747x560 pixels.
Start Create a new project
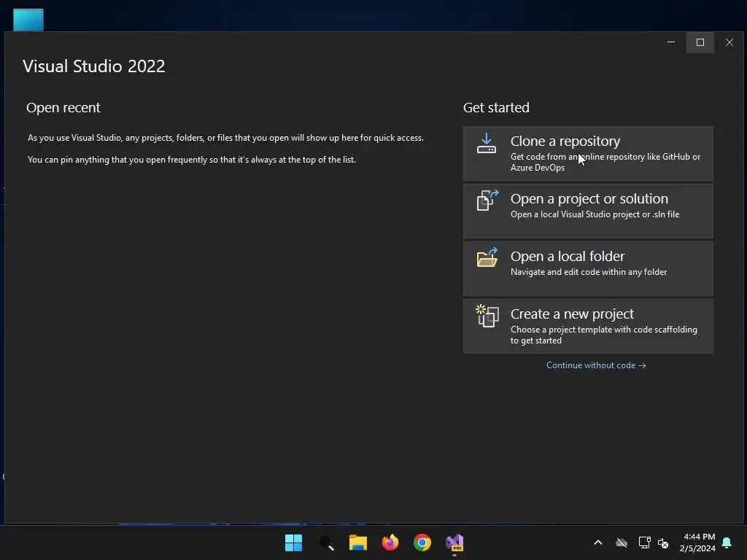pos(588,326)
